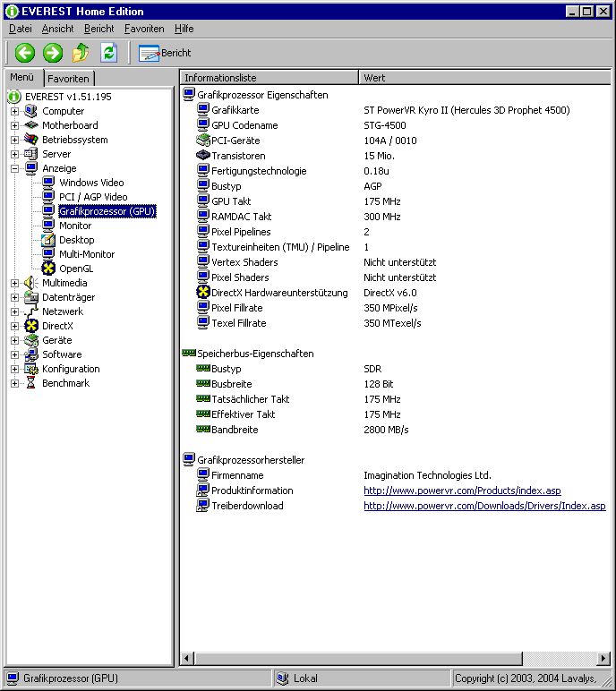Expand the Datenträger tree node
The height and width of the screenshot is (691, 616).
point(14,297)
